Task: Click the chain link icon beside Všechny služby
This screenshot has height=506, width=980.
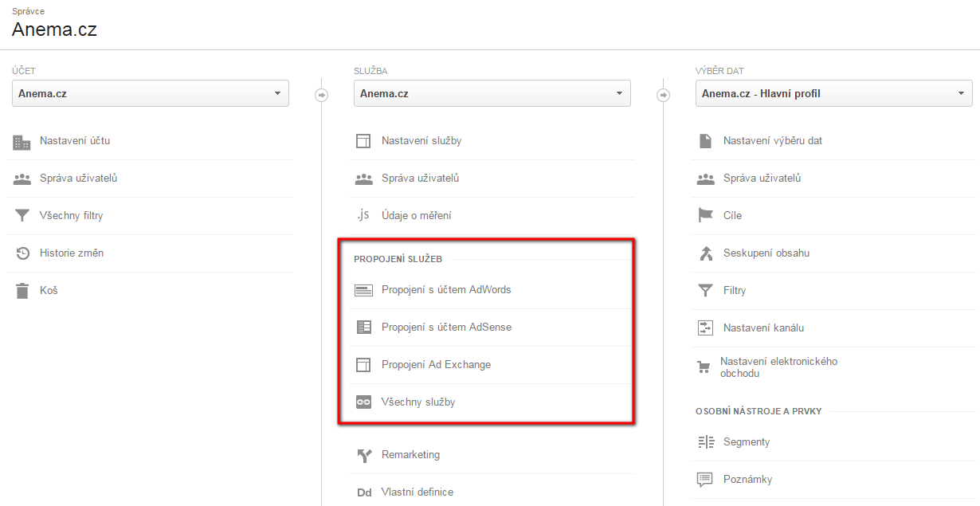Action: (x=363, y=402)
